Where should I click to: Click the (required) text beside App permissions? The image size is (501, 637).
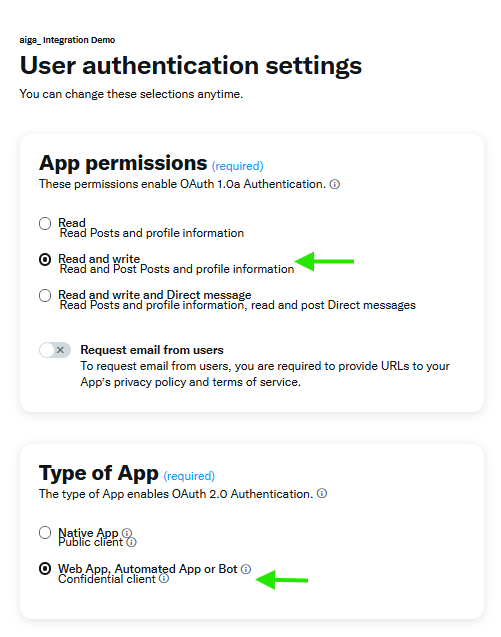point(237,166)
